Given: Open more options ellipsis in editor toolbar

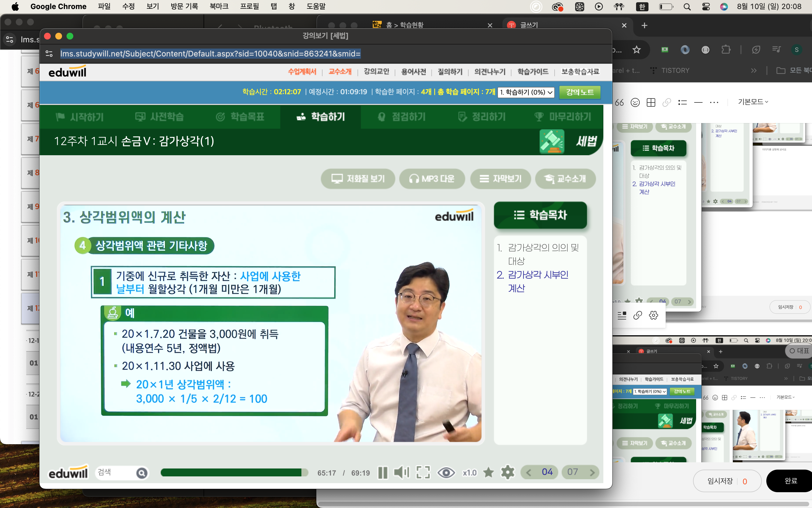Looking at the screenshot, I should pyautogui.click(x=714, y=102).
